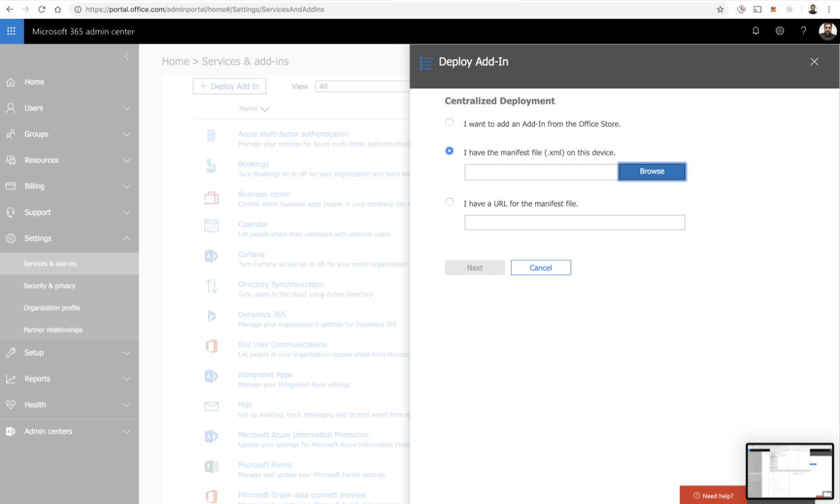
Task: Close the Deploy Add-In panel
Action: point(814,61)
